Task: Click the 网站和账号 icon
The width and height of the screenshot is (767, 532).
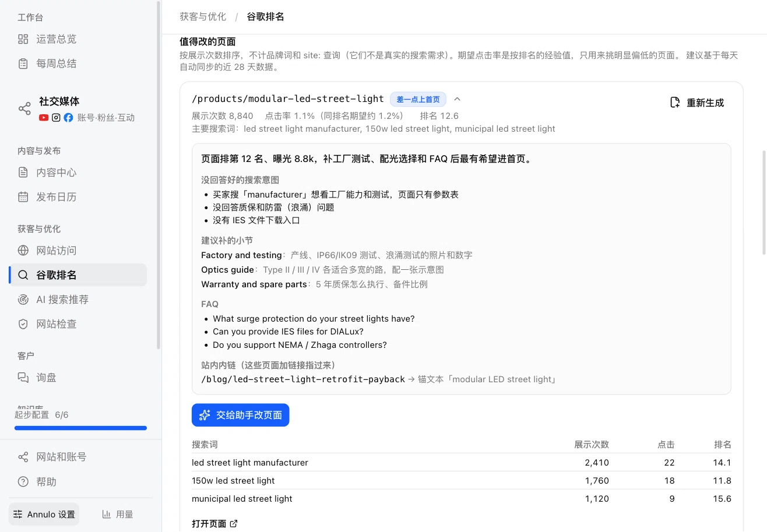Action: pyautogui.click(x=23, y=457)
